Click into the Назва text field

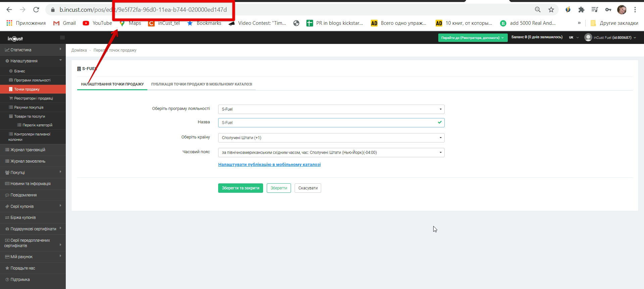[327, 123]
